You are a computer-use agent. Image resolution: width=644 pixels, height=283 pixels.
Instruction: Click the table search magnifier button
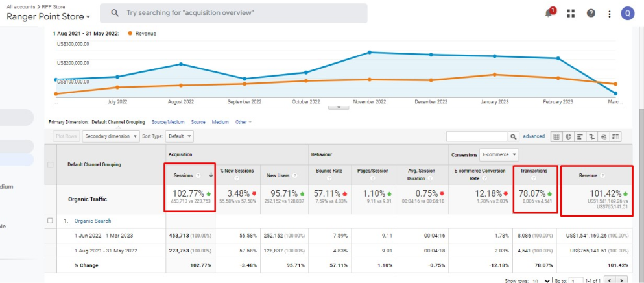pos(514,136)
